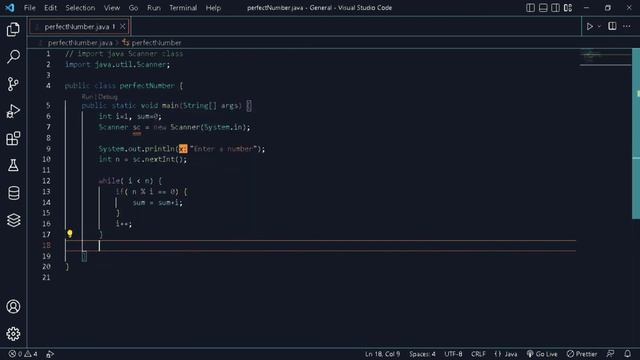Open the Database view icon
The image size is (640, 360).
pyautogui.click(x=13, y=193)
